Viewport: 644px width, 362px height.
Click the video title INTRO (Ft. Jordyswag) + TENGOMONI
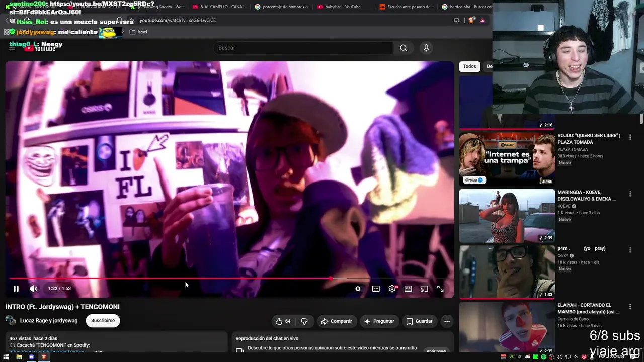click(62, 307)
